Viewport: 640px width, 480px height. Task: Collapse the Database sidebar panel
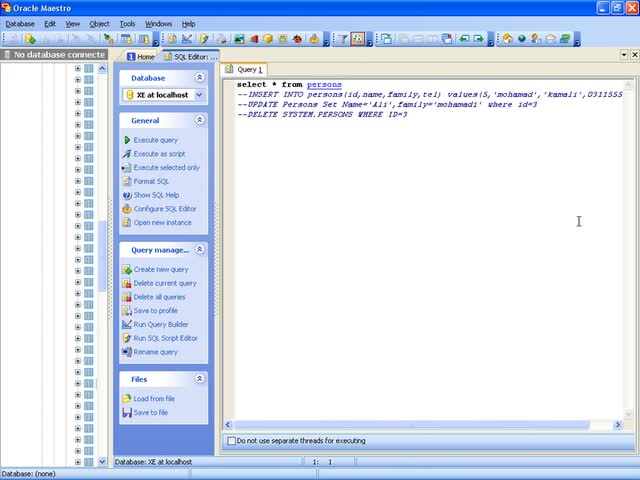point(200,77)
